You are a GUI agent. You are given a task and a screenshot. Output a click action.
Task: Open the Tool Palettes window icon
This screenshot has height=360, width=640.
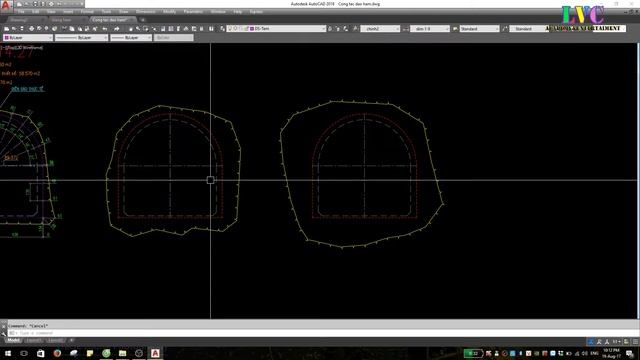tap(178, 29)
